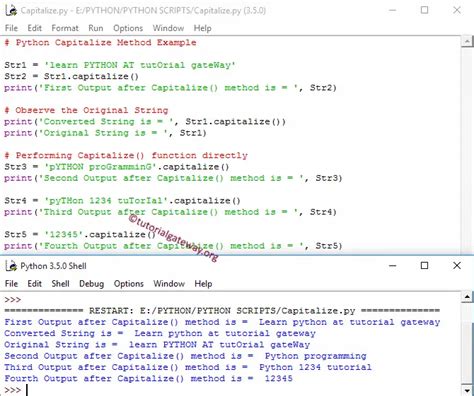The width and height of the screenshot is (474, 396).
Task: Open Window menu in Python Shell window
Action: coord(169,284)
